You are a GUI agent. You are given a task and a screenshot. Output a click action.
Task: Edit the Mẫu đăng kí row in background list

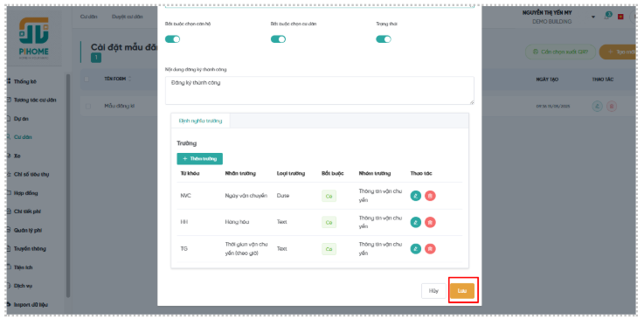point(597,107)
